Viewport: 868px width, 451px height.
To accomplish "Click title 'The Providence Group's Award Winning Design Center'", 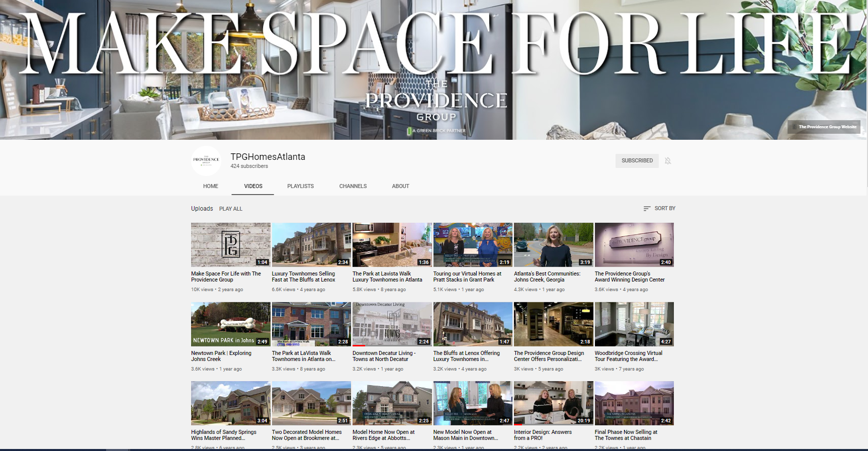I will (630, 277).
